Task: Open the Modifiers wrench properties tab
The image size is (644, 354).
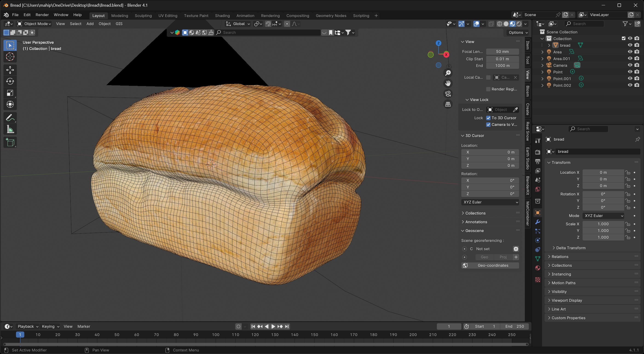Action: (537, 222)
